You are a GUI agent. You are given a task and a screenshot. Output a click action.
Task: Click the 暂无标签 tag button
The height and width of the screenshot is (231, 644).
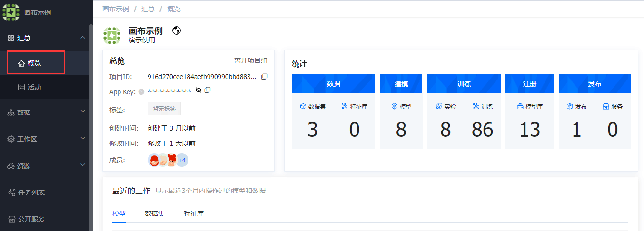pos(164,109)
